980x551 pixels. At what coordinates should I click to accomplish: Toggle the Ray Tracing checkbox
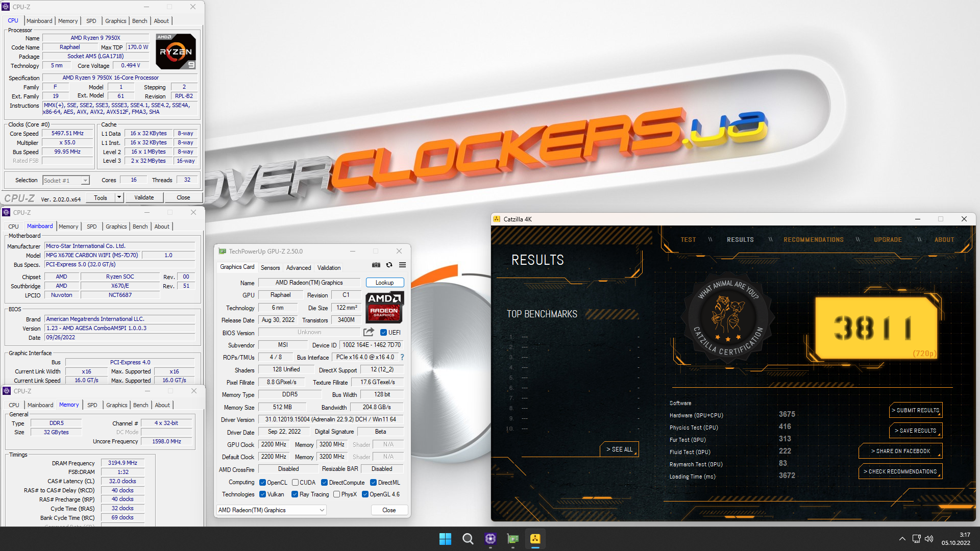295,494
